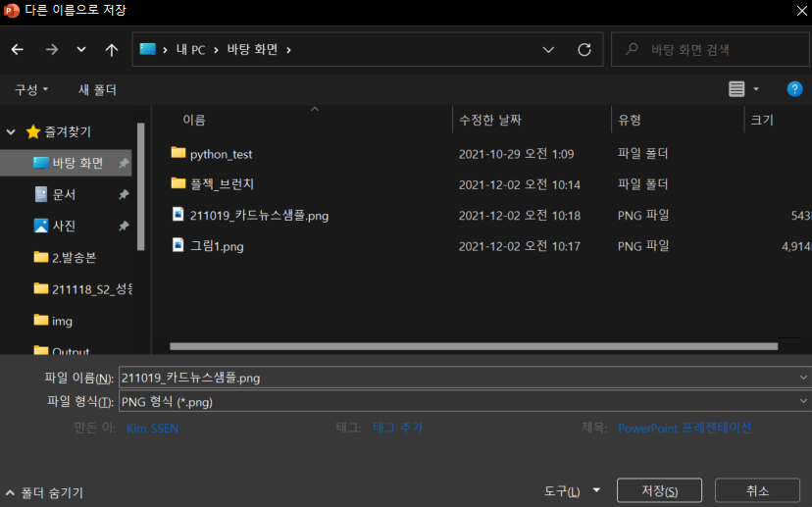Screen dimensions: 812x507
Task: Select the 플젝_브런치 folder
Action: [222, 184]
